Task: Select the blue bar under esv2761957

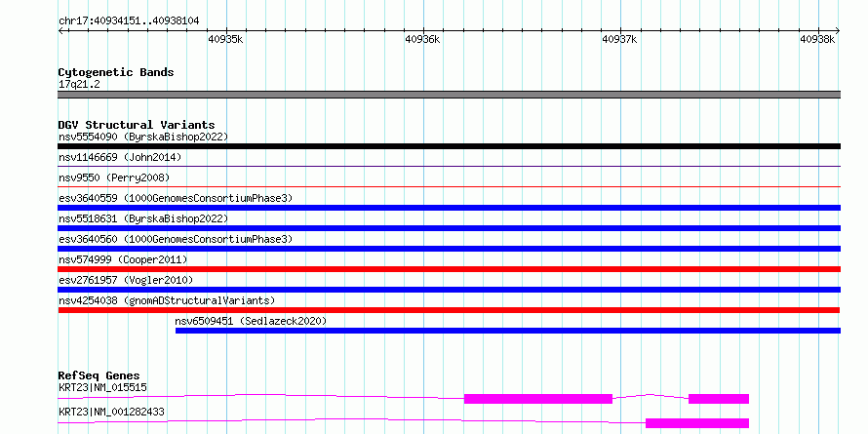Action: click(x=449, y=290)
